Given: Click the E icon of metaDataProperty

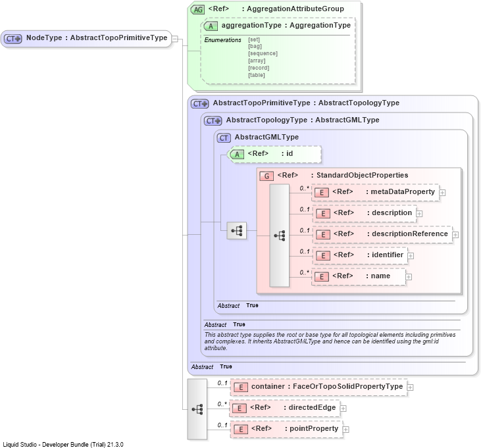Looking at the screenshot, I should click(322, 193).
